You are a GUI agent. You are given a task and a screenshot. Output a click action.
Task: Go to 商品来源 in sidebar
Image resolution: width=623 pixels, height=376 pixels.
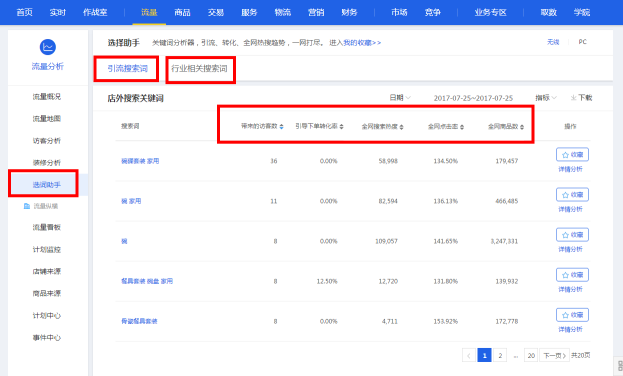(47, 293)
